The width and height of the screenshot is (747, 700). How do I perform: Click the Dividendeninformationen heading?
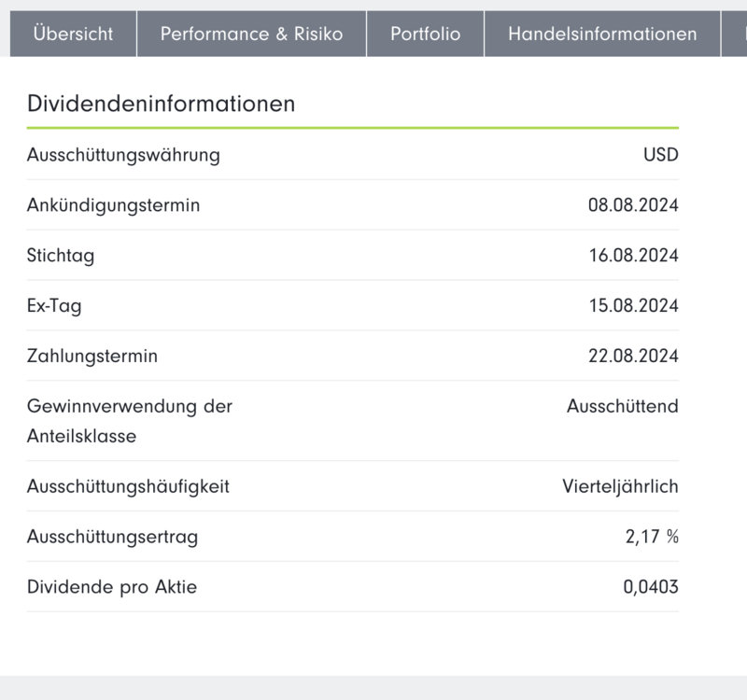point(162,104)
